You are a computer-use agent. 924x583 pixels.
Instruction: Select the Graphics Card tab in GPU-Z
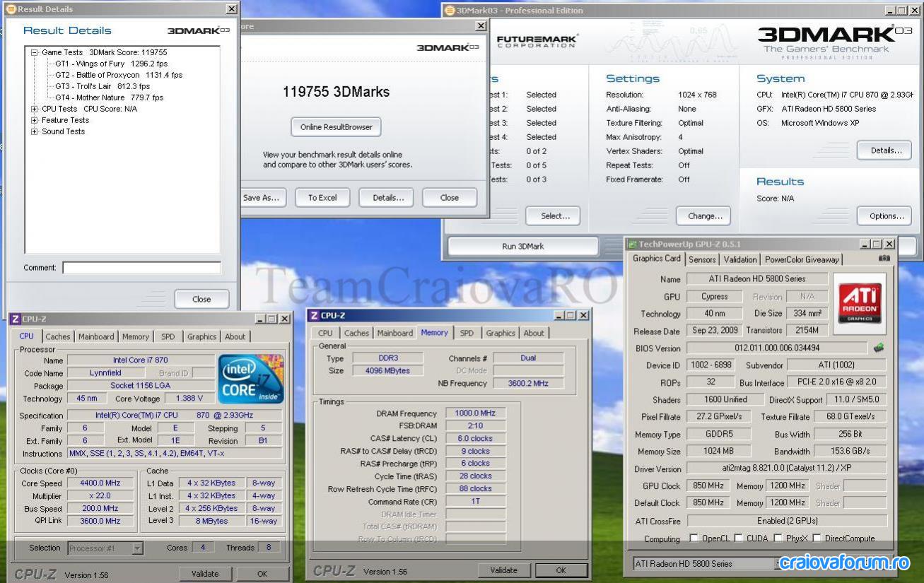point(657,259)
